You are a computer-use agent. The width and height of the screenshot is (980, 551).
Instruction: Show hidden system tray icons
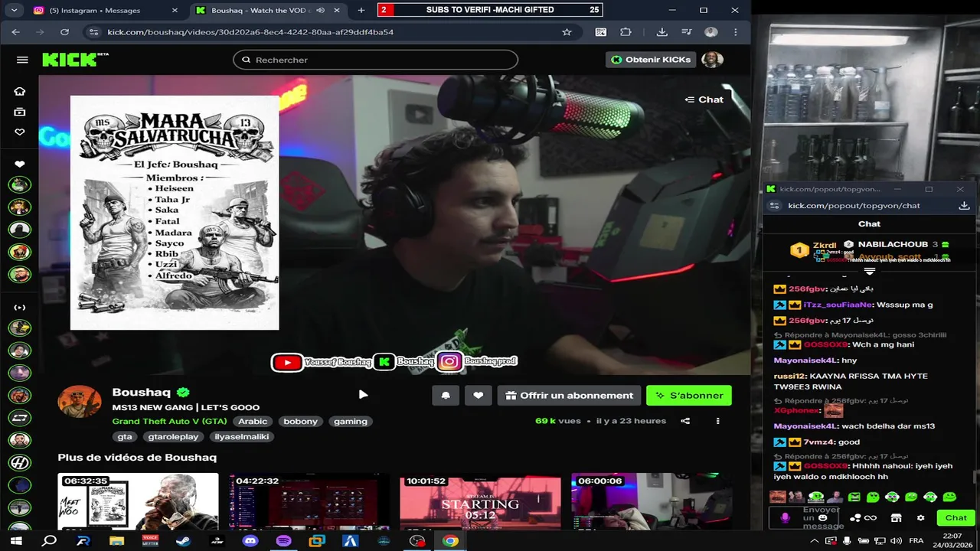pyautogui.click(x=814, y=541)
